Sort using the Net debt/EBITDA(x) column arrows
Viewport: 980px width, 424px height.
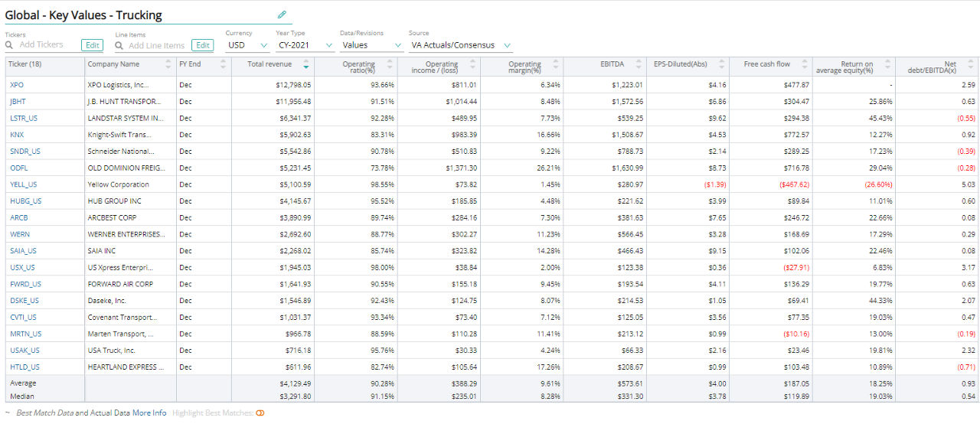pyautogui.click(x=969, y=64)
